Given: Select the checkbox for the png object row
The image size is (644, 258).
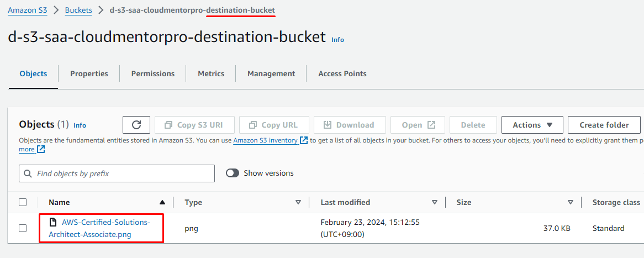Looking at the screenshot, I should point(23,228).
